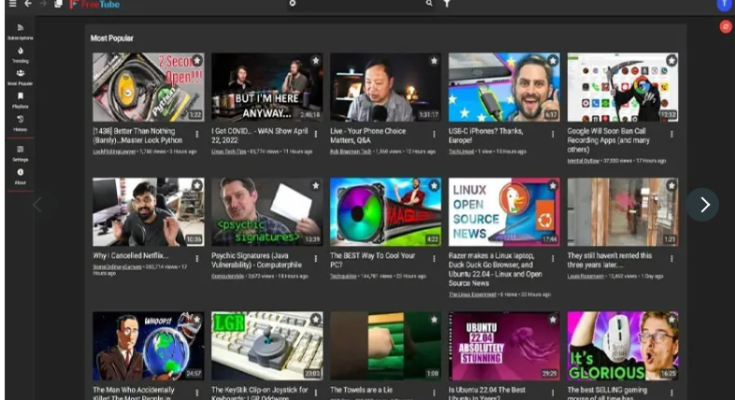Open options menu for Psychic Signatures video
This screenshot has height=400, width=735.
[316, 256]
